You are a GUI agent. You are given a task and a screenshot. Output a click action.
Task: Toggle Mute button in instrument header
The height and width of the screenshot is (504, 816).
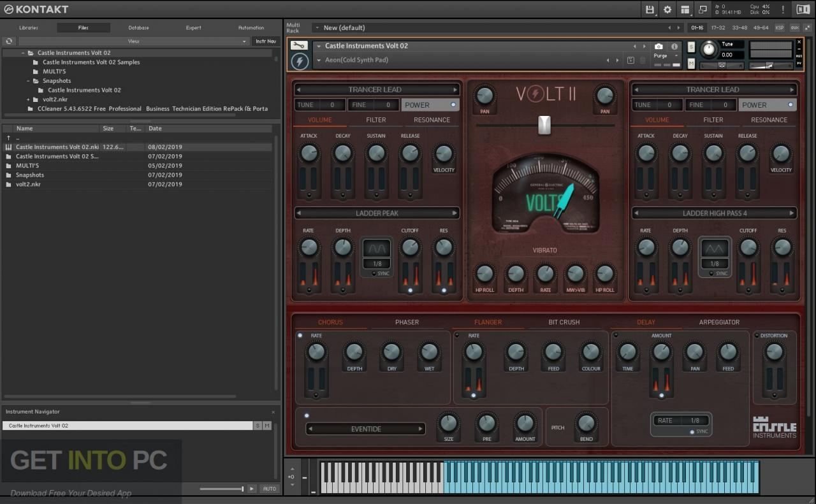pyautogui.click(x=691, y=63)
